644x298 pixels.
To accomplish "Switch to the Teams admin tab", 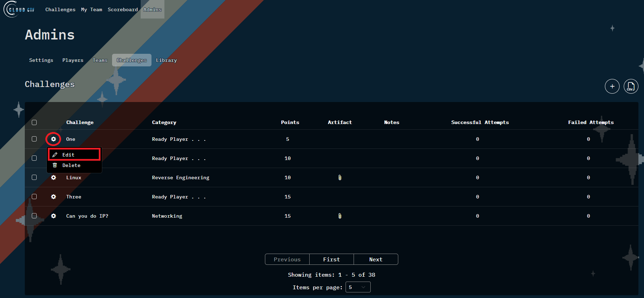I will (x=100, y=60).
